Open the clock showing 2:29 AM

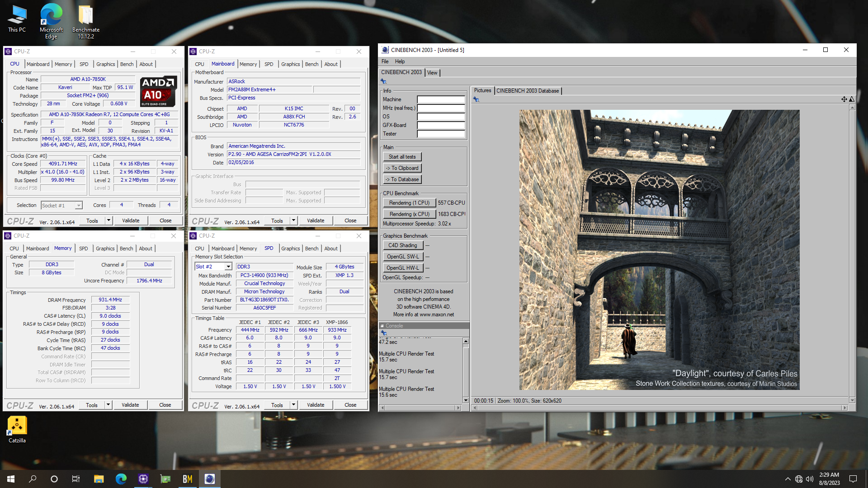click(829, 479)
